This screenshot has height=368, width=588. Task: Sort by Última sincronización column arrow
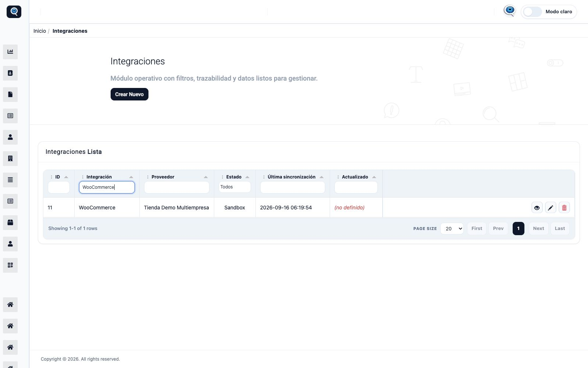(322, 177)
